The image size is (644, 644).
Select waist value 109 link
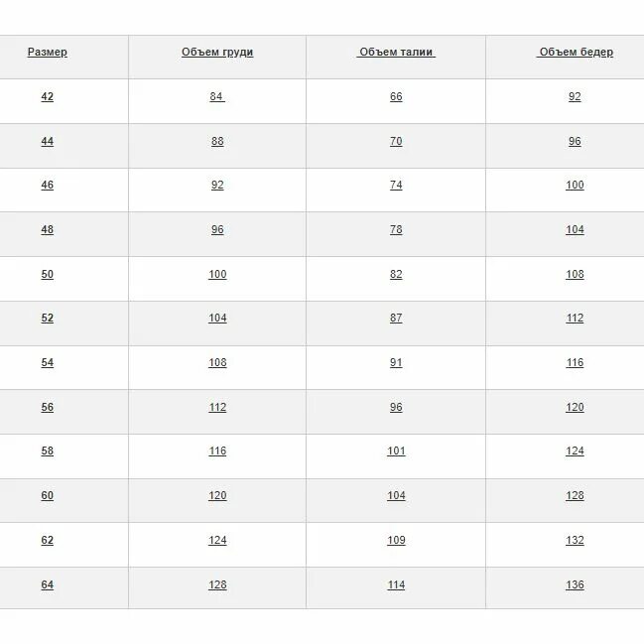396,540
